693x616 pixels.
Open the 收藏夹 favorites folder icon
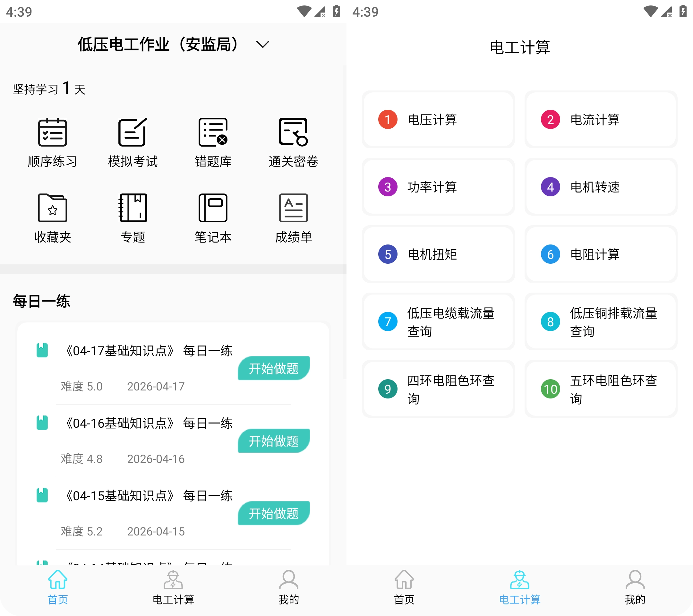[x=53, y=208]
